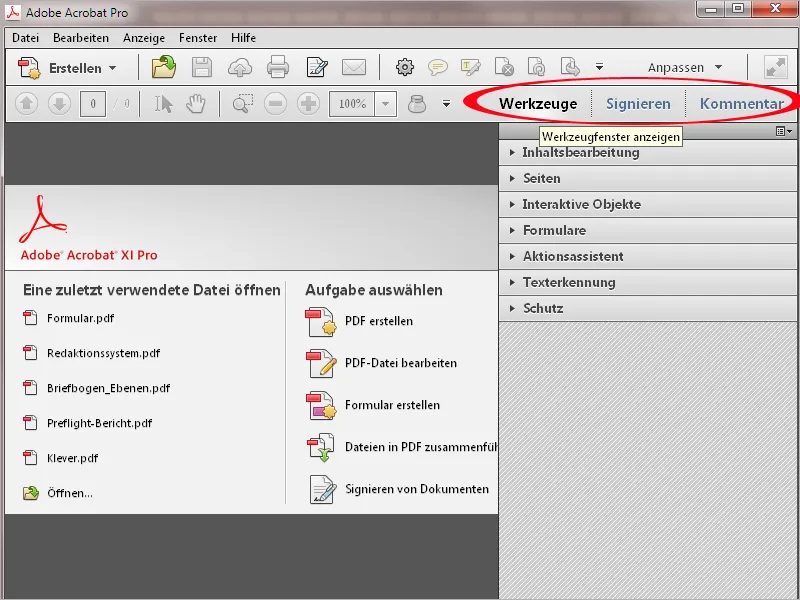
Task: Open the Datei menu
Action: tap(26, 38)
